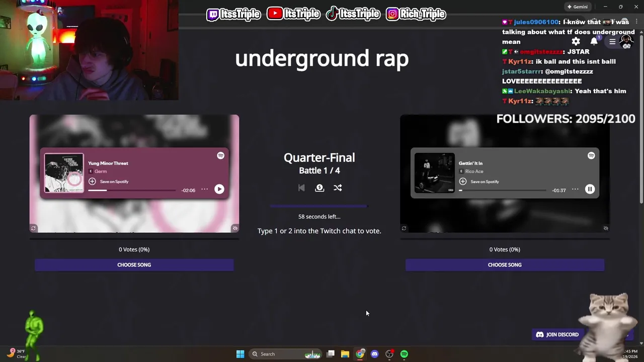Open the Germ album cover thumbnail

point(64,173)
